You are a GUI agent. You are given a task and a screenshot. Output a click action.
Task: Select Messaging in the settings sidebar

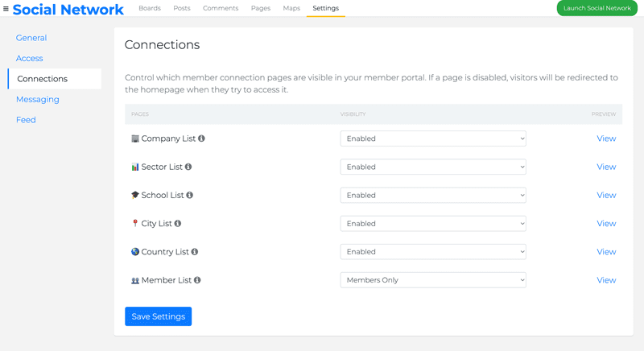[38, 99]
